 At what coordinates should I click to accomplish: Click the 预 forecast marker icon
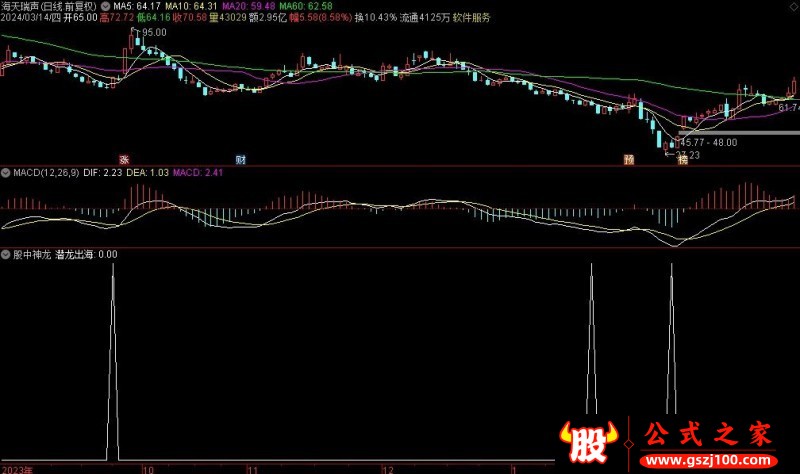[629, 159]
